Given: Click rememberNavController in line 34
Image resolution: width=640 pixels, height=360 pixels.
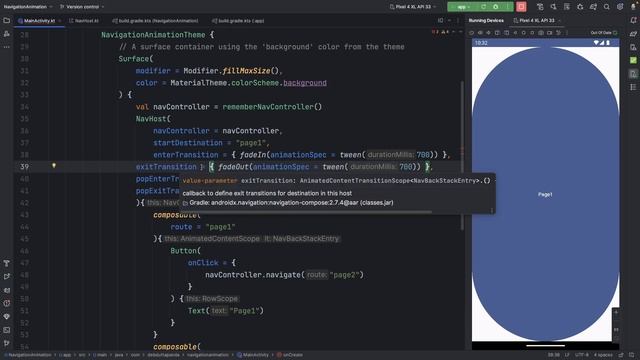Looking at the screenshot, I should tap(268, 107).
